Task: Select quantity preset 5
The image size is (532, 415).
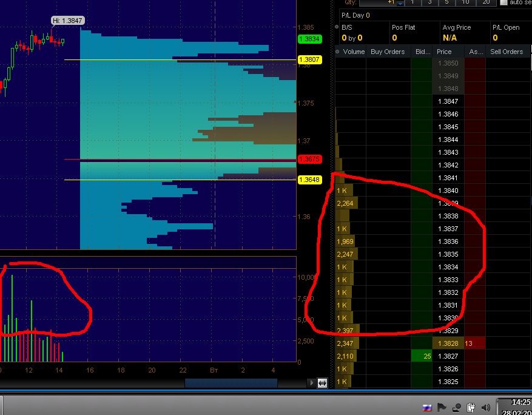Action: 446,2
